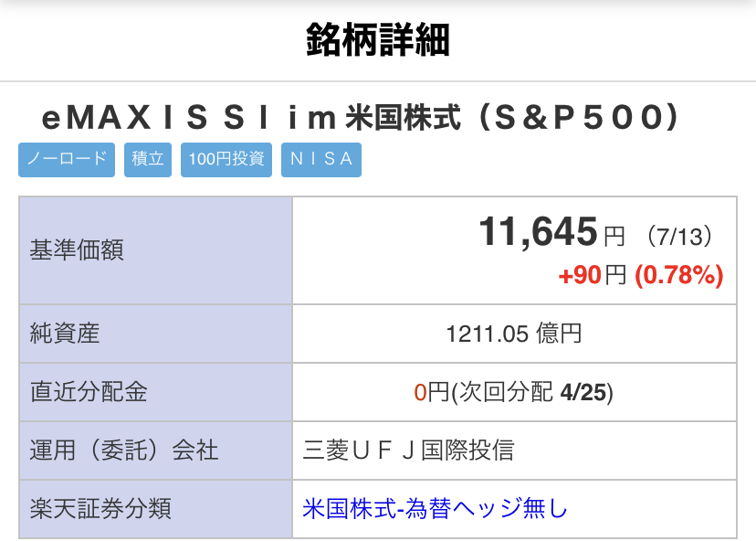756x541 pixels.
Task: Click the (7/13) price date
Action: click(x=679, y=237)
